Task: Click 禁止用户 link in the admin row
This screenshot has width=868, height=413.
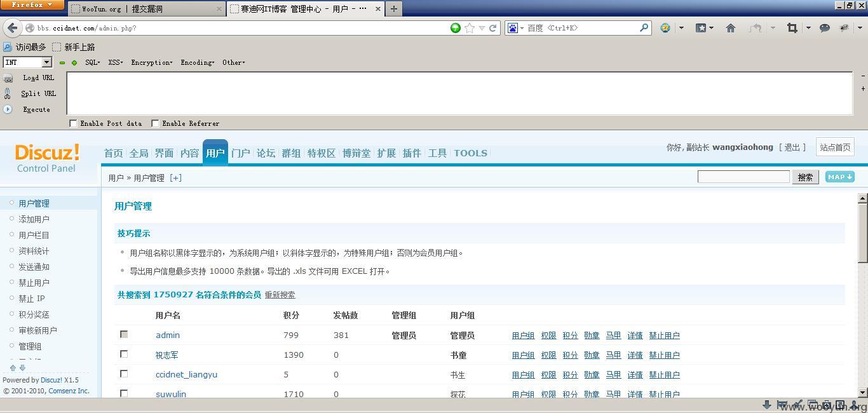Action: coord(664,335)
